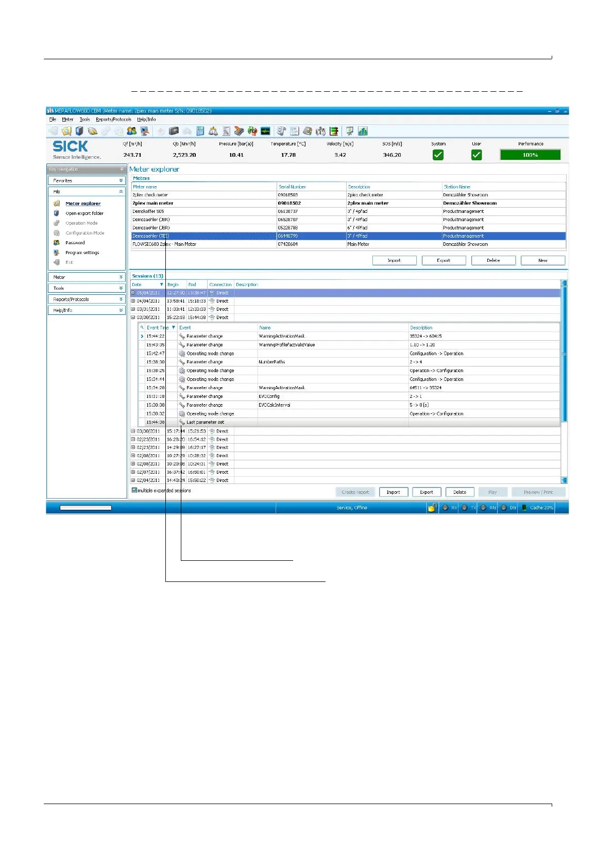The height and width of the screenshot is (868, 613).
Task: Click Import in the Meters panel
Action: pos(394,260)
